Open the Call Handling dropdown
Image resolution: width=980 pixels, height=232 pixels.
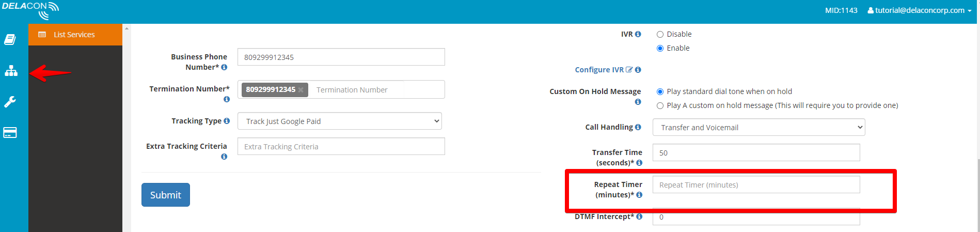758,127
